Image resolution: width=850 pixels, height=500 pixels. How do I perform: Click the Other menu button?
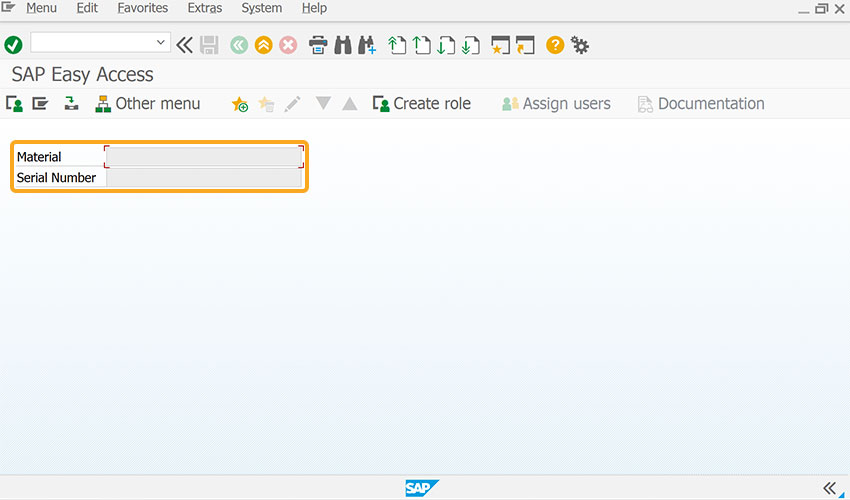click(x=147, y=104)
